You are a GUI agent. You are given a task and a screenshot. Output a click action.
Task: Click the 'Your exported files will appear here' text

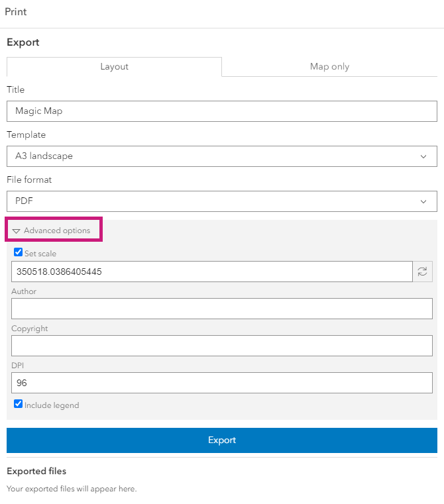[x=72, y=489]
